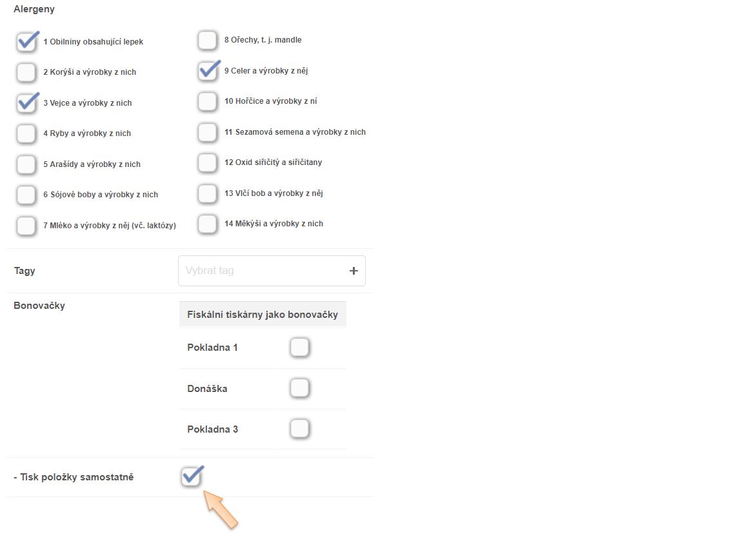The height and width of the screenshot is (559, 756).
Task: Tick allergen 11 Sezamová semena checkbox
Action: click(208, 132)
